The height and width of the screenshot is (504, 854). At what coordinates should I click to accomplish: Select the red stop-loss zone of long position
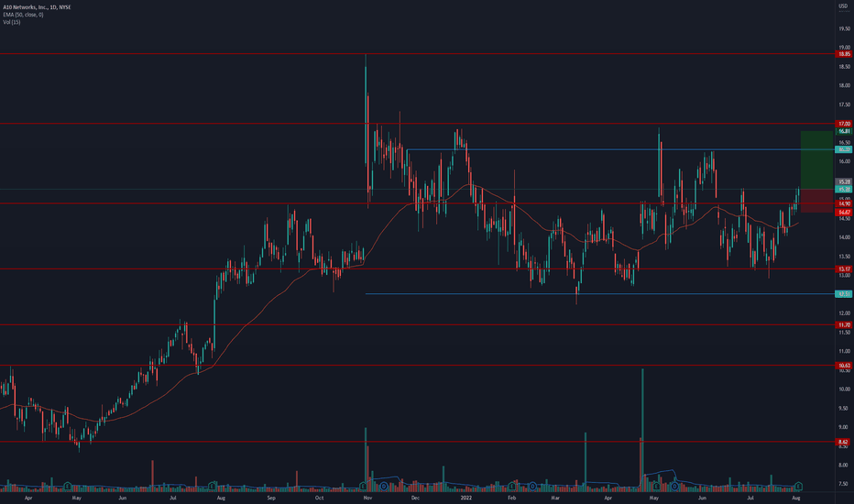(x=816, y=201)
